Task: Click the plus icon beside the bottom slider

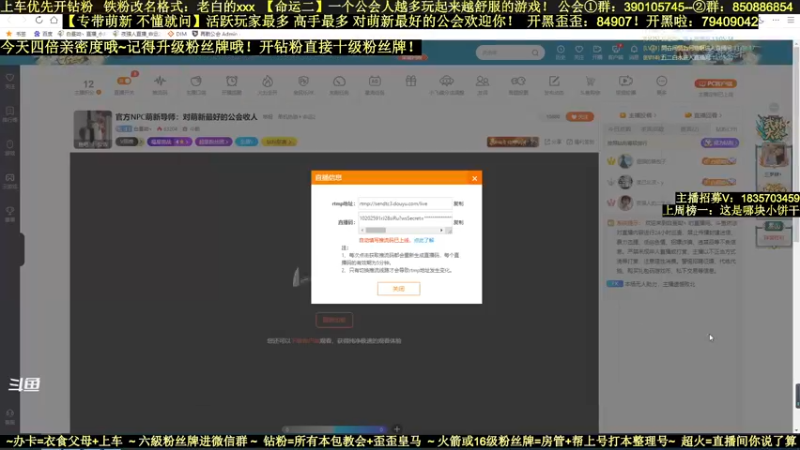Action: 397,429
